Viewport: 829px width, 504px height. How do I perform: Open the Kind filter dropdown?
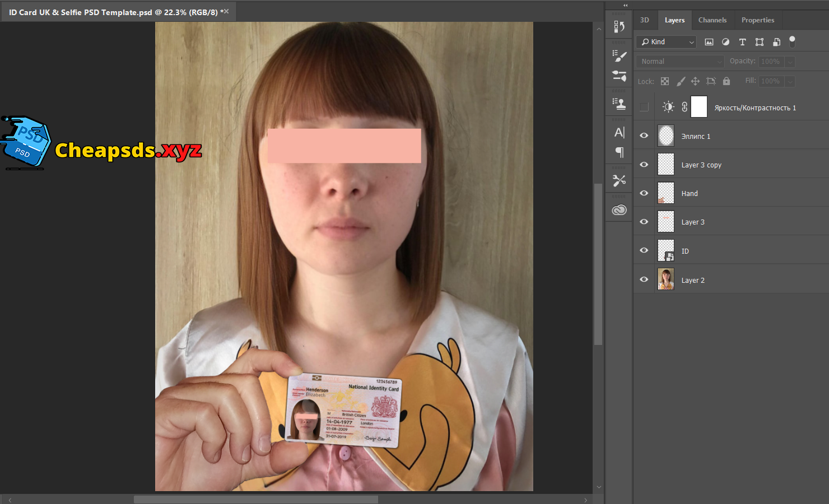click(x=667, y=42)
